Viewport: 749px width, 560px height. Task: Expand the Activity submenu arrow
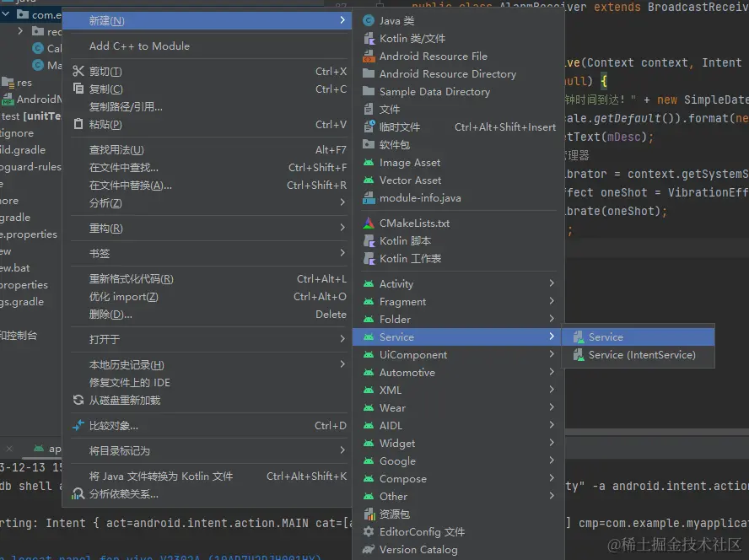552,283
